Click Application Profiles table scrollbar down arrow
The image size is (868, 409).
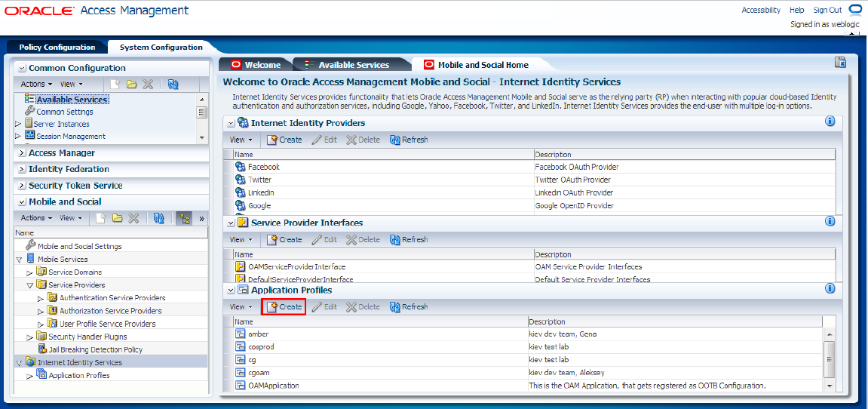click(x=830, y=385)
